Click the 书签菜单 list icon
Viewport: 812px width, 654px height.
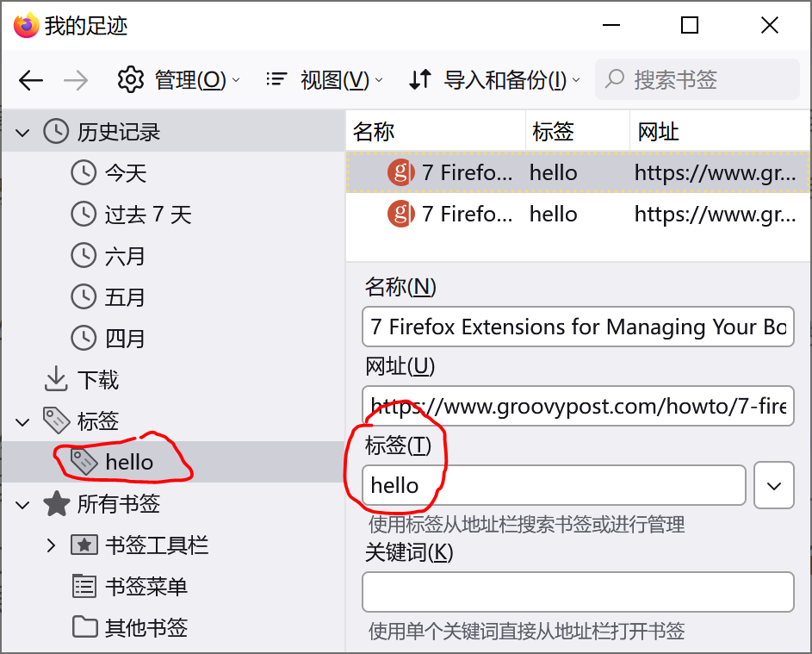84,587
